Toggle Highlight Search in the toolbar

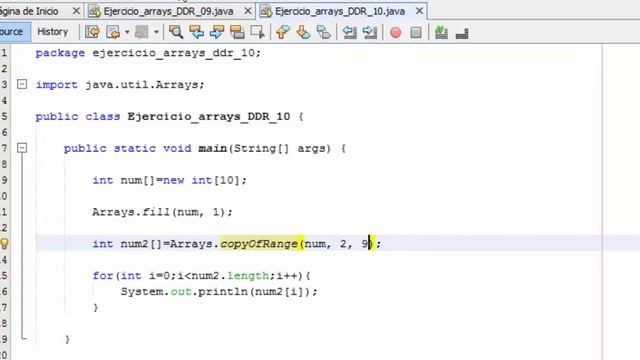point(237,32)
